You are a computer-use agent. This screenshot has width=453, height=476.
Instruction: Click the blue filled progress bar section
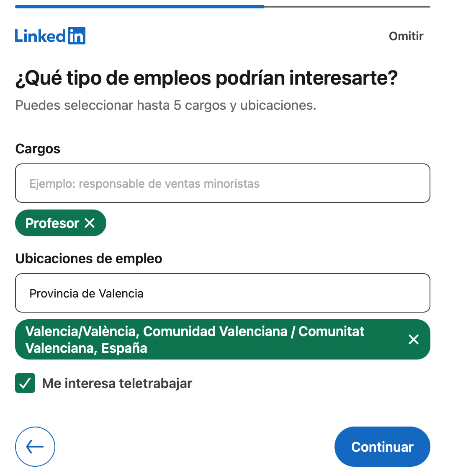(x=139, y=7)
